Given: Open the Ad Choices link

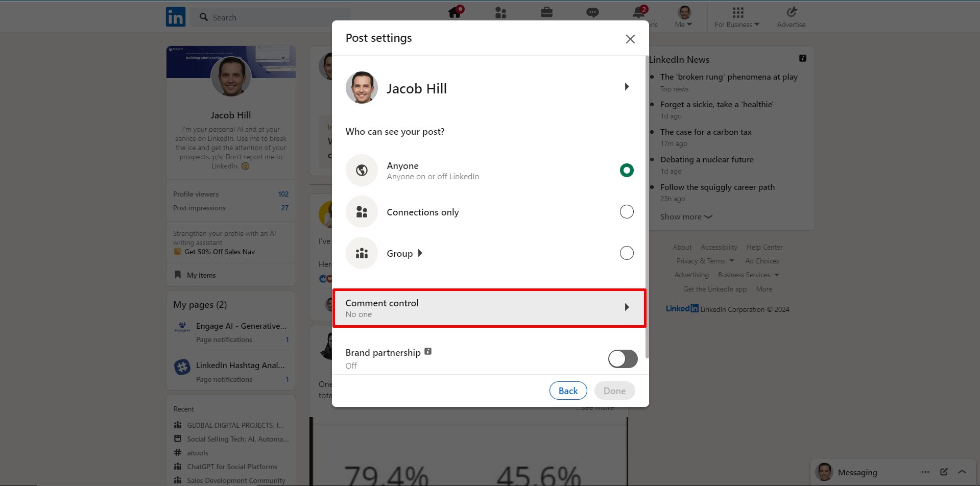Looking at the screenshot, I should click(762, 261).
